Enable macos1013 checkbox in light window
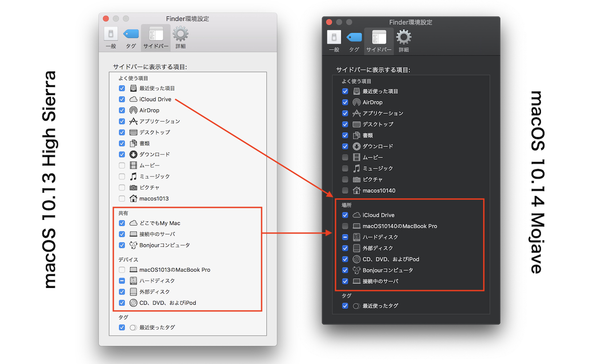This screenshot has height=364, width=602. [122, 198]
